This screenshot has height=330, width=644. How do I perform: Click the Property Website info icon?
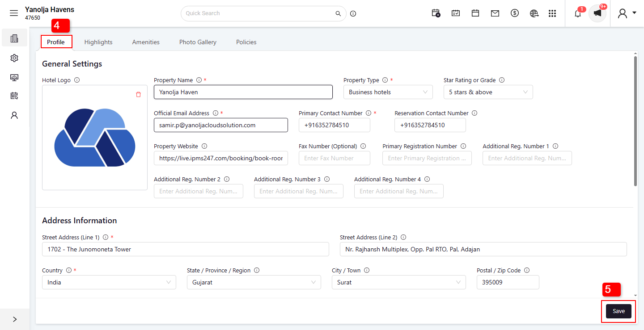tap(204, 146)
